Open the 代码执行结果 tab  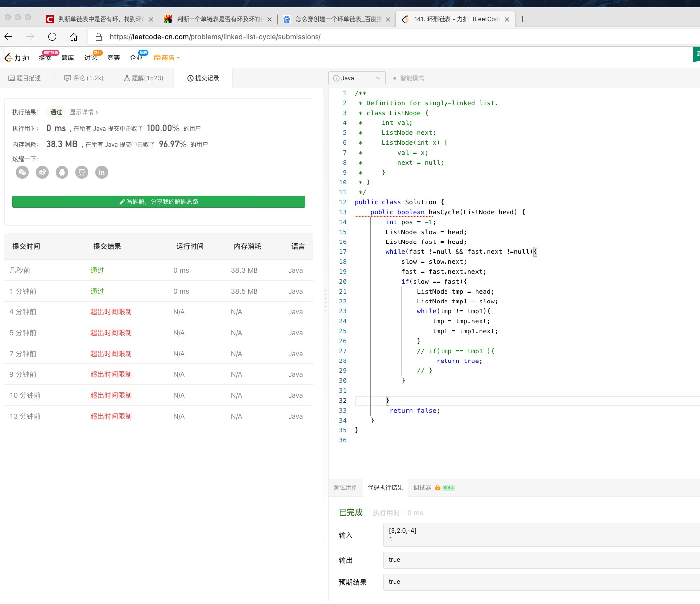(x=385, y=488)
